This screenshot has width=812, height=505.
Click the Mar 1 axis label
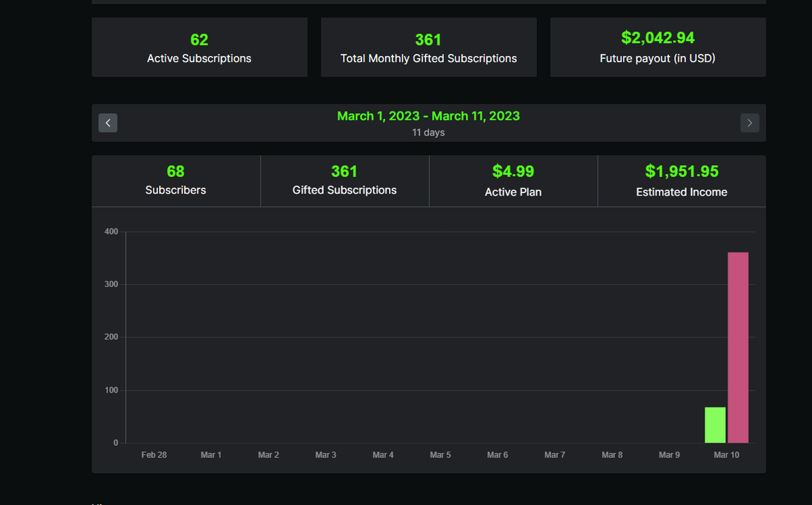[211, 455]
